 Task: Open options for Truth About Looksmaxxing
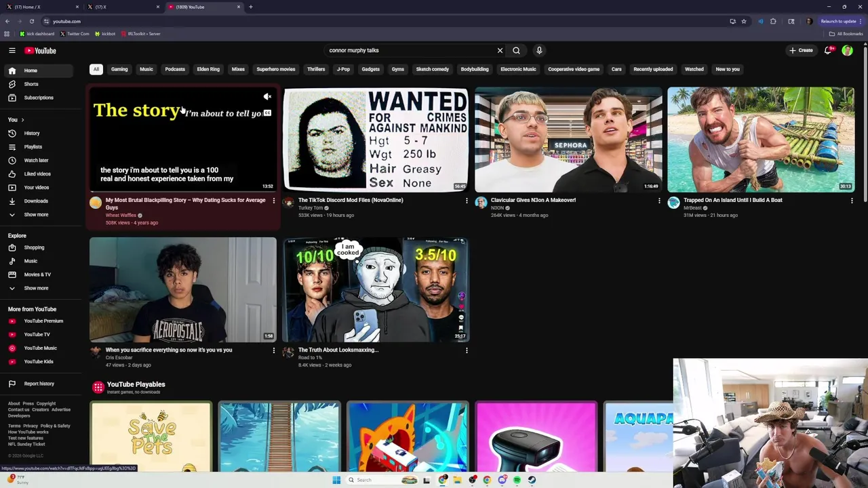467,350
